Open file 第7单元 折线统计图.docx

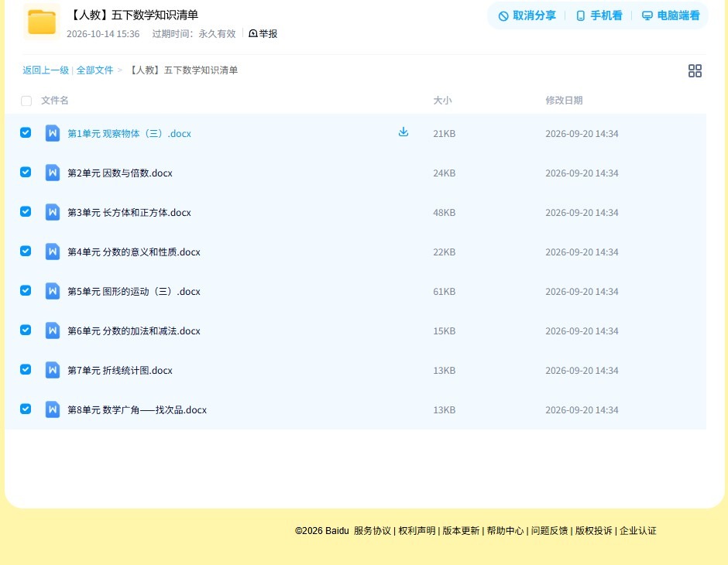click(120, 370)
